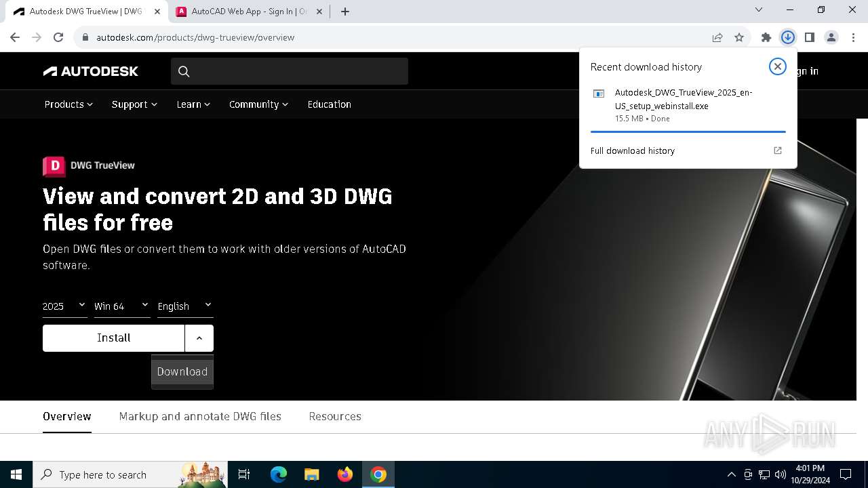Open the Chrome profile avatar

(x=831, y=37)
